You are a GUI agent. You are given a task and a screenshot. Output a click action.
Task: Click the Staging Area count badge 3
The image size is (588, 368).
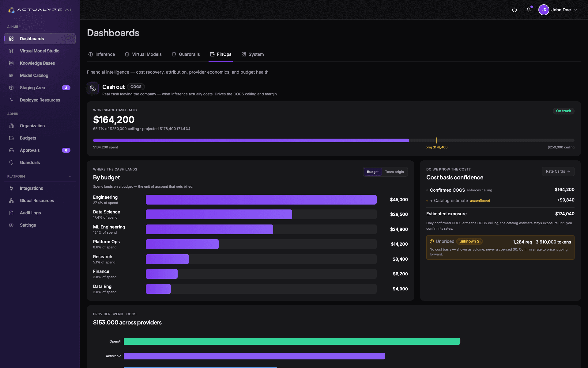point(66,88)
